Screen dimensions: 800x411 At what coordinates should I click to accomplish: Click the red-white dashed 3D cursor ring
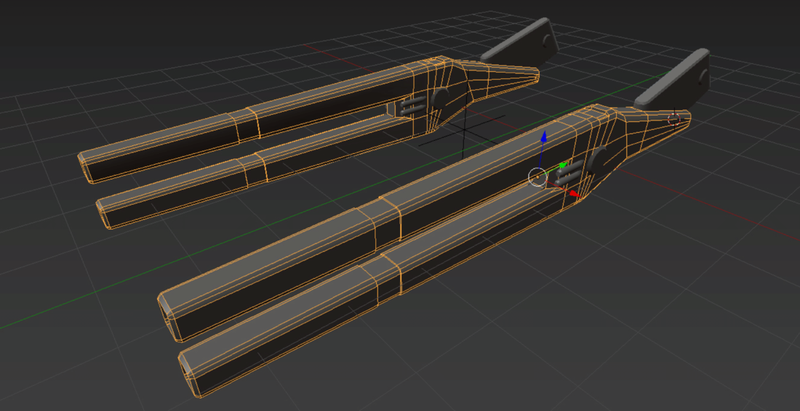[674, 119]
